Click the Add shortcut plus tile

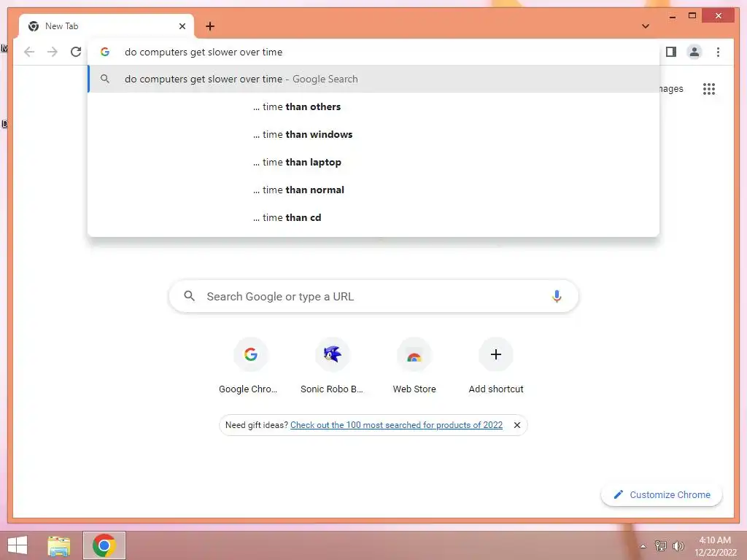(496, 366)
